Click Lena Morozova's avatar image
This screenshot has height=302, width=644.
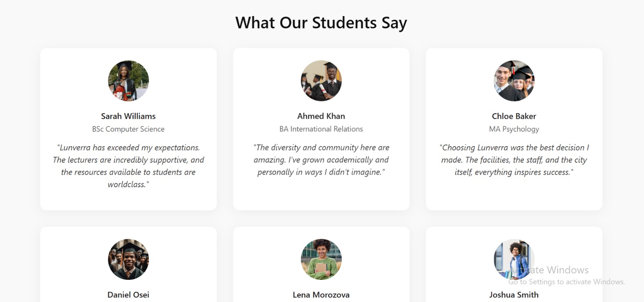(321, 259)
